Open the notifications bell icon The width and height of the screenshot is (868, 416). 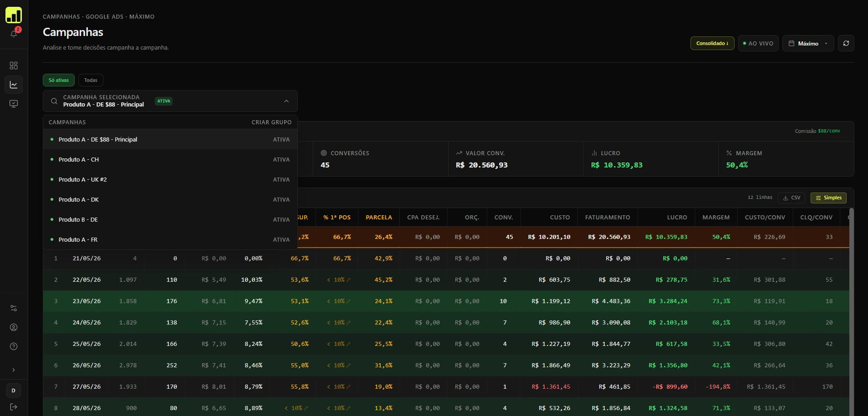coord(14,34)
